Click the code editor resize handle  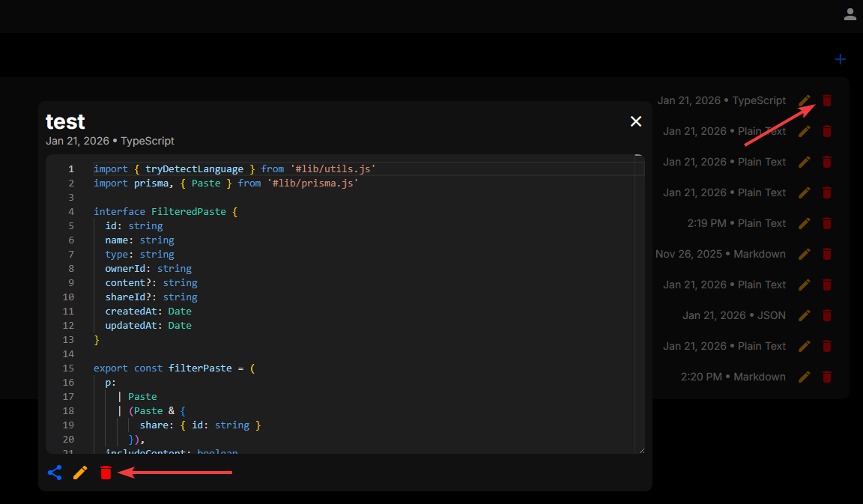(641, 450)
